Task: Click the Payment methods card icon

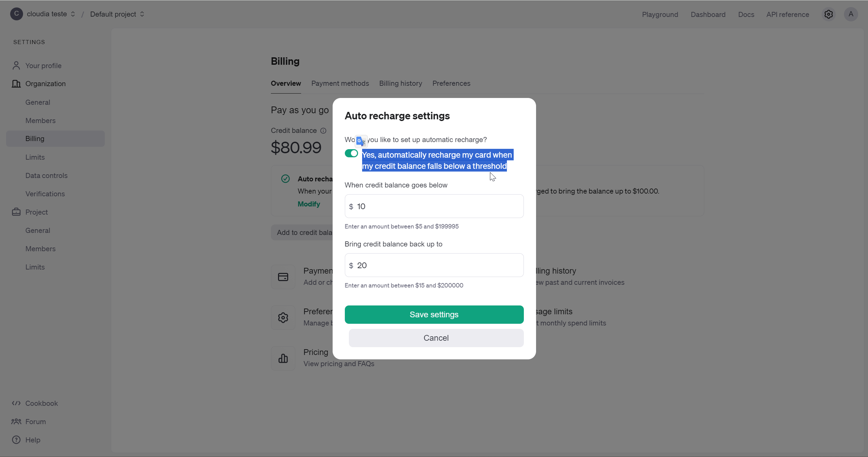Action: pos(283,277)
